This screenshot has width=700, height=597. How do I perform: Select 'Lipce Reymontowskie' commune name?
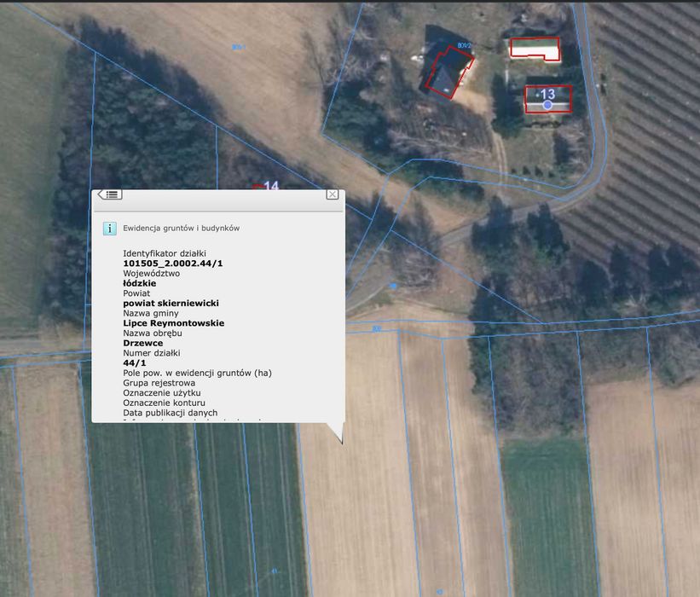tap(174, 323)
